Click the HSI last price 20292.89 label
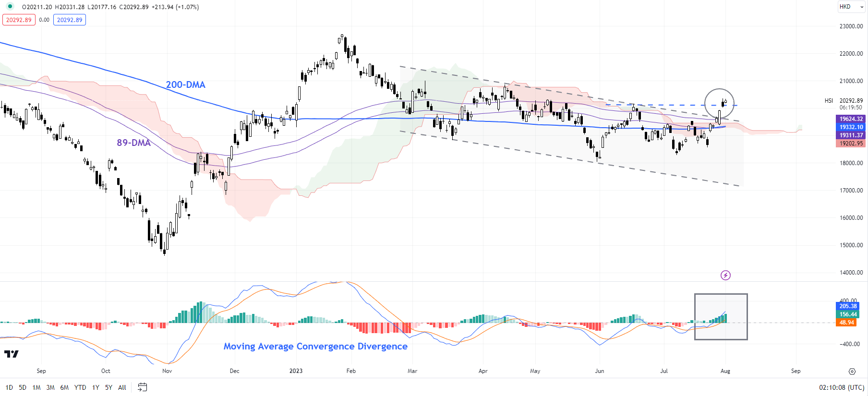 (x=851, y=101)
